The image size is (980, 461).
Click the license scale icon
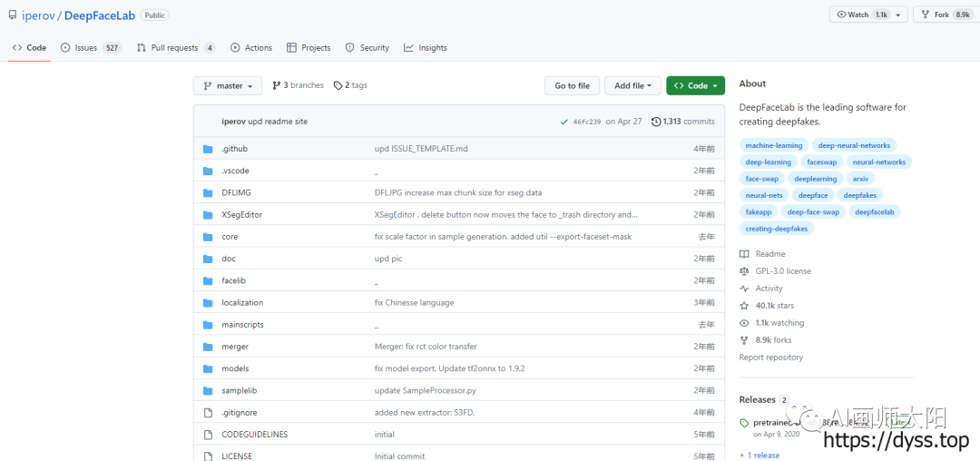[744, 271]
